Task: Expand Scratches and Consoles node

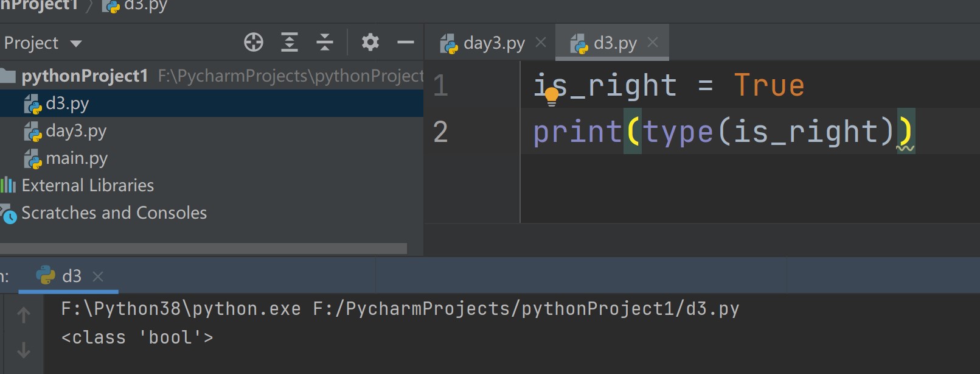Action: (114, 213)
